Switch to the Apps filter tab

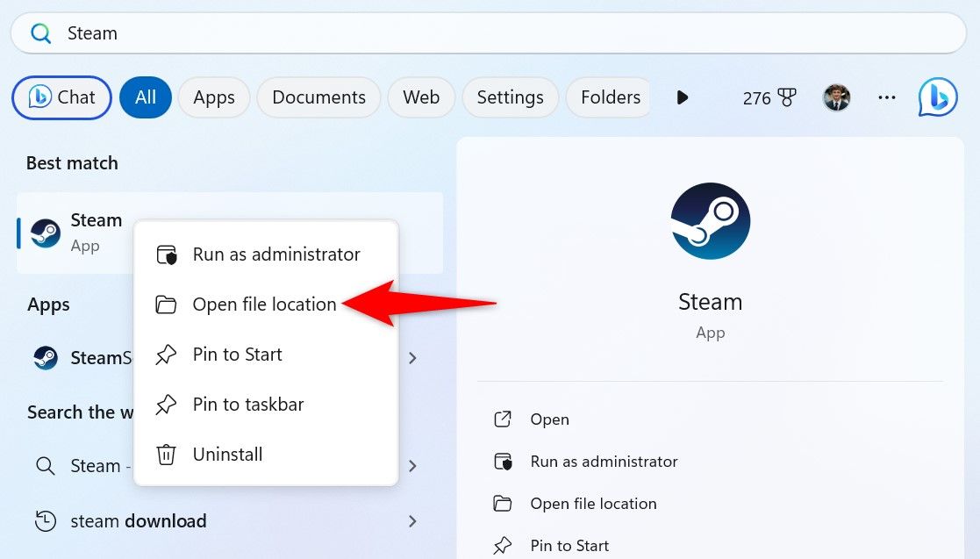pyautogui.click(x=214, y=97)
